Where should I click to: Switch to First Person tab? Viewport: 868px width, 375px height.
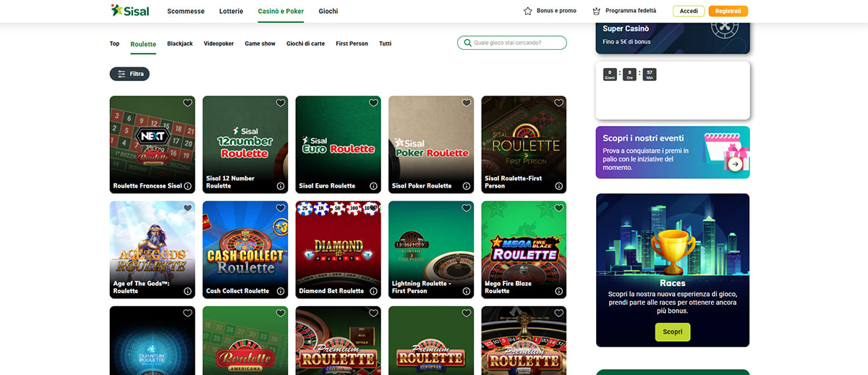click(x=352, y=43)
